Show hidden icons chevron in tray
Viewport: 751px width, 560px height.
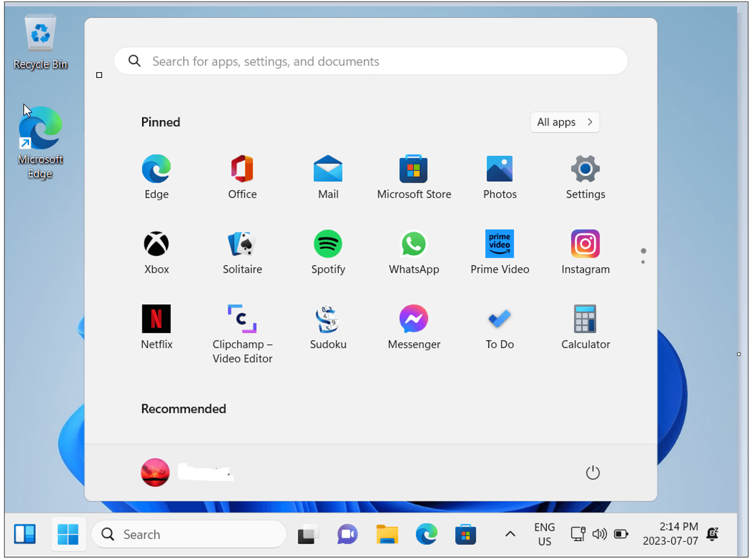click(510, 534)
